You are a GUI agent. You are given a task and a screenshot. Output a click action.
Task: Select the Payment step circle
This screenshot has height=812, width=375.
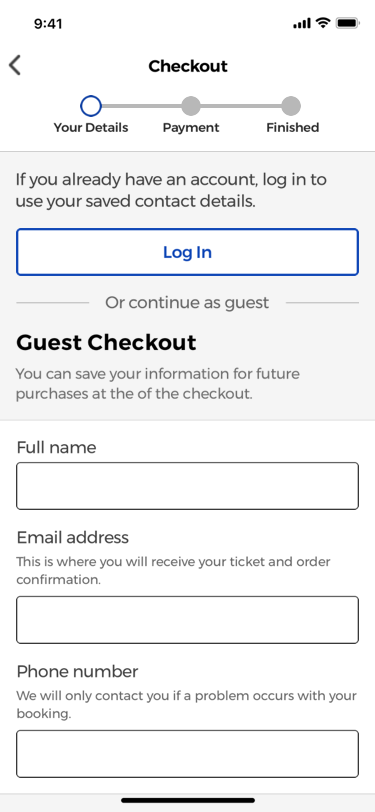191,106
